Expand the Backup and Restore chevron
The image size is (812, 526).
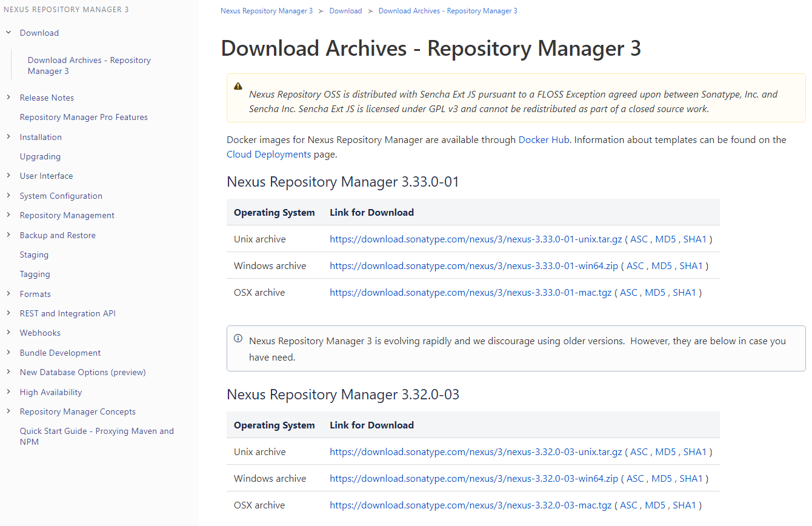(x=8, y=235)
